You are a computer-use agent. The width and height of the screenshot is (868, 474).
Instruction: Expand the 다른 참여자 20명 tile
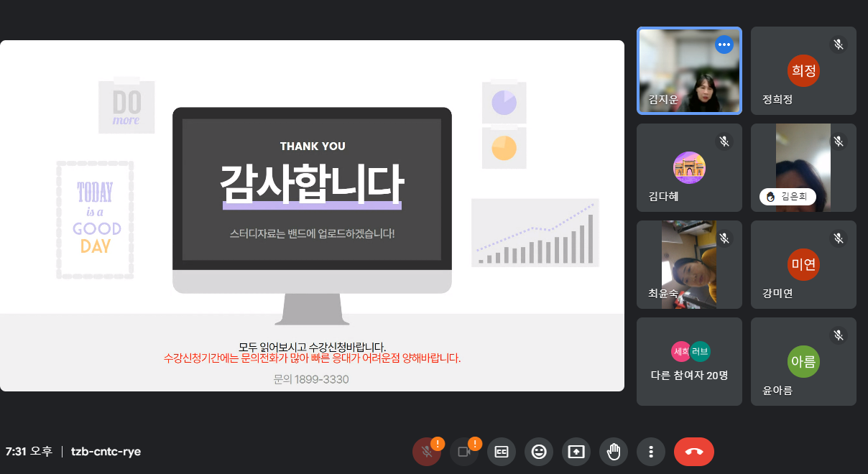point(689,362)
